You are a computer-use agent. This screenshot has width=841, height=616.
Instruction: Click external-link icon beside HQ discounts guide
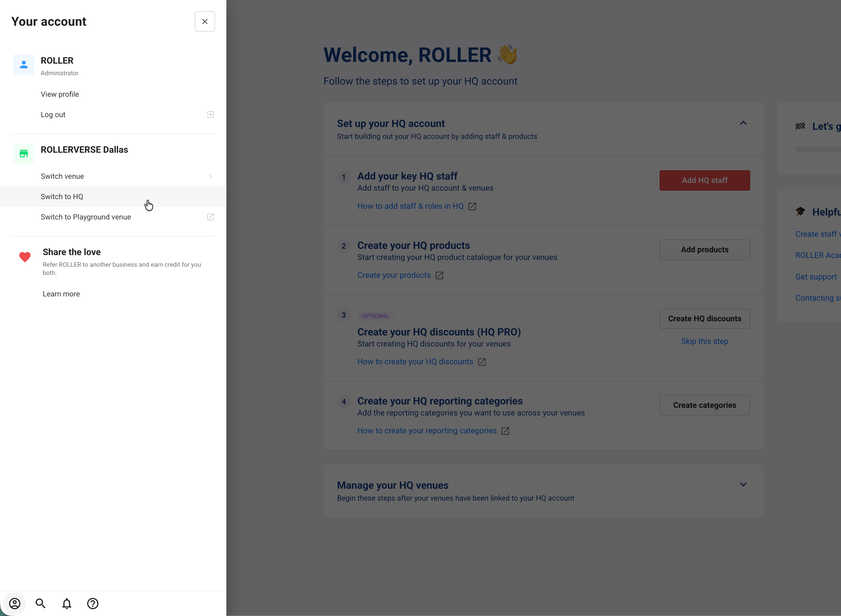pos(482,362)
